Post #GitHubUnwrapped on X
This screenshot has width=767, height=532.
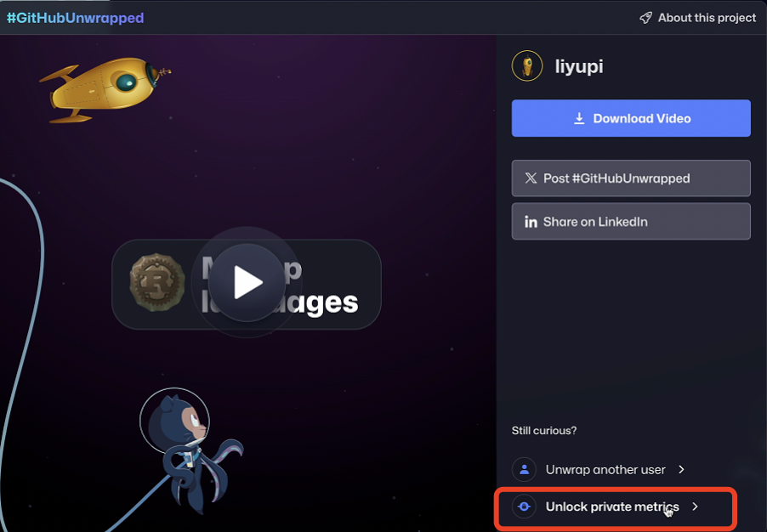[631, 178]
